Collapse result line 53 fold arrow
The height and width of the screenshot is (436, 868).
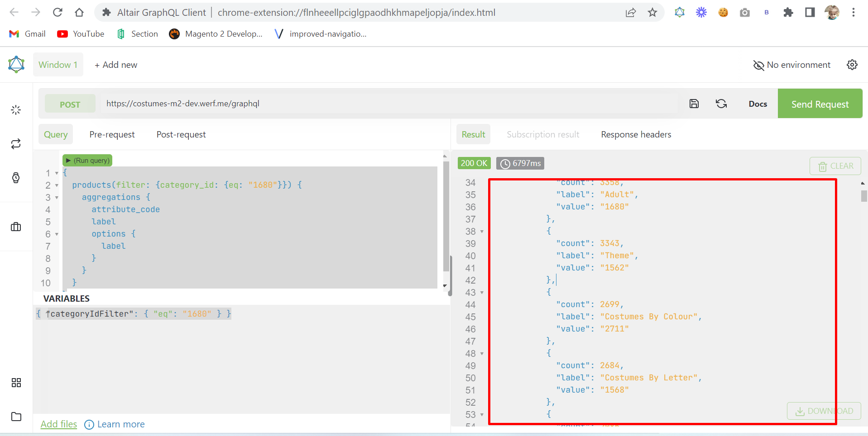point(482,415)
